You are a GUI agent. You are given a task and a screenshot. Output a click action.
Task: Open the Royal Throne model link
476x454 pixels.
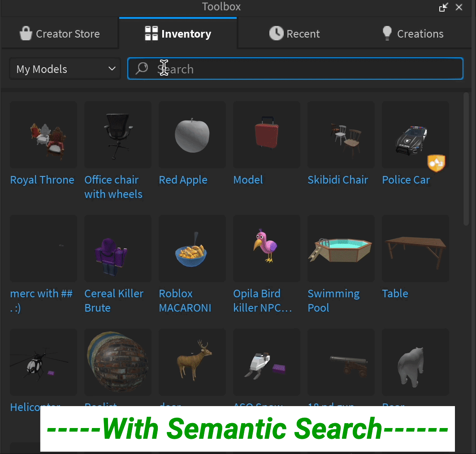42,180
